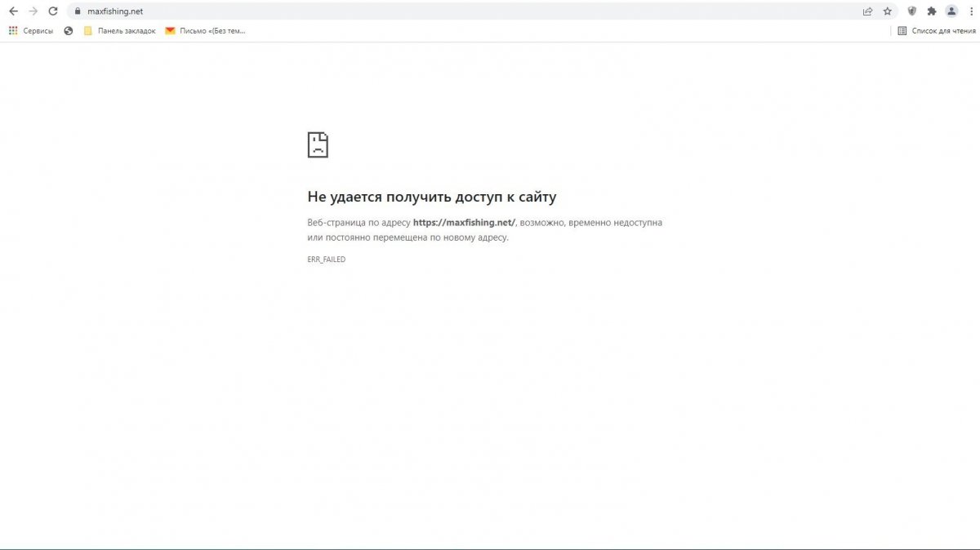Image resolution: width=980 pixels, height=550 pixels.
Task: Open the Письмо «Без тем… bookmark
Action: (205, 31)
